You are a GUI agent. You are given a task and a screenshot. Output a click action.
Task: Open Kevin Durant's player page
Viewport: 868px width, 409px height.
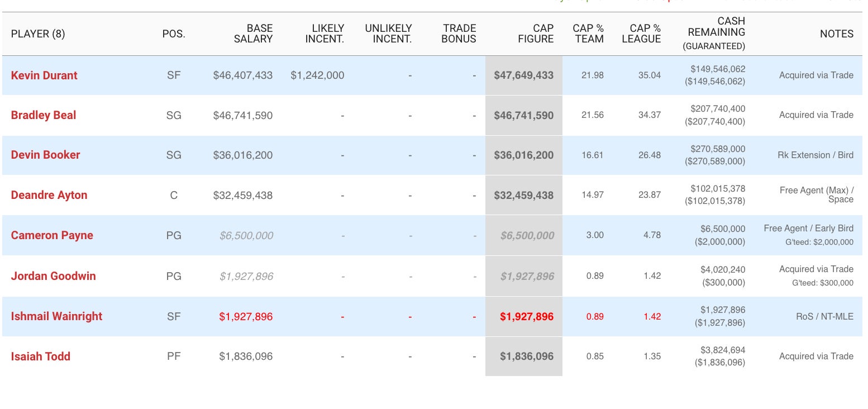44,75
